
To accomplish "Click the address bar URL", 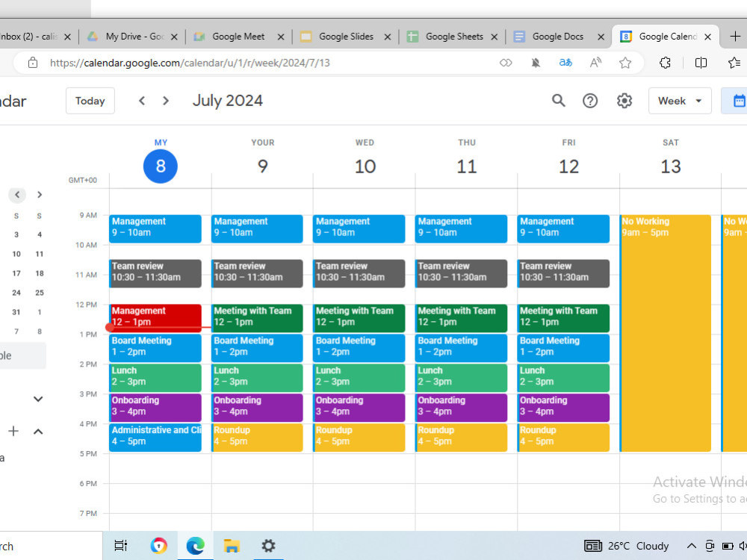I will pos(190,63).
